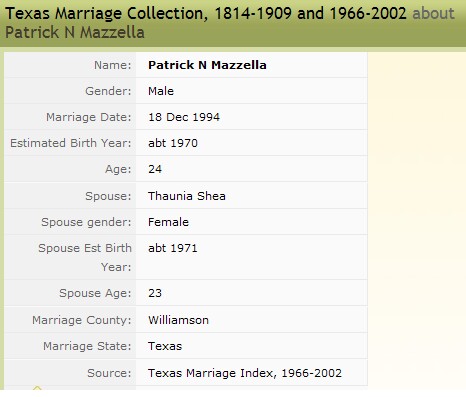Click the 'about Patrick N Mazzella' header text

click(230, 23)
